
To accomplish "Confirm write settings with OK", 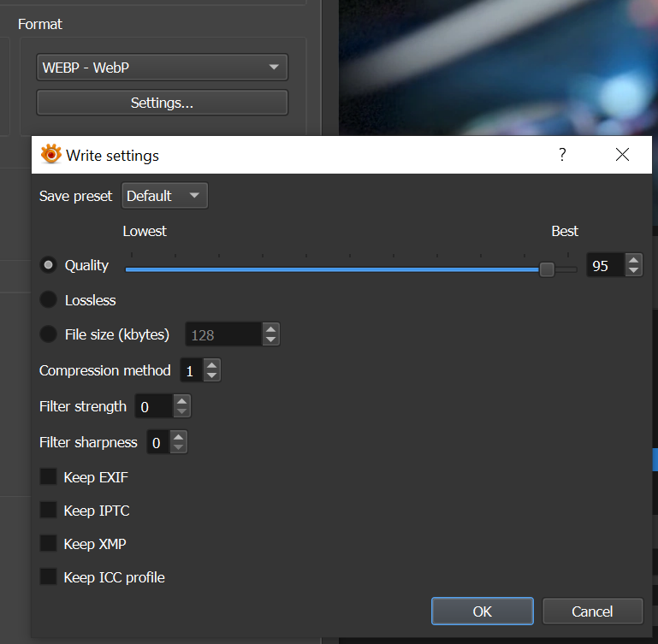I will tap(483, 612).
